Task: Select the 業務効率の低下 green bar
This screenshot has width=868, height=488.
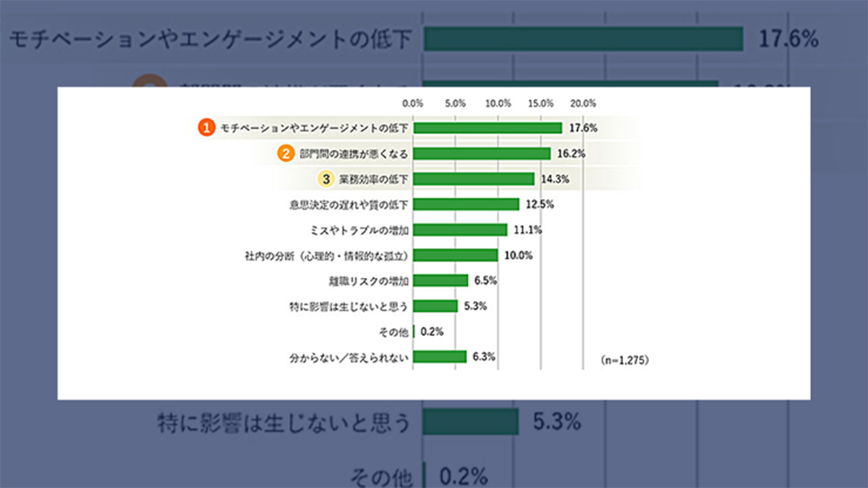Action: [473, 179]
